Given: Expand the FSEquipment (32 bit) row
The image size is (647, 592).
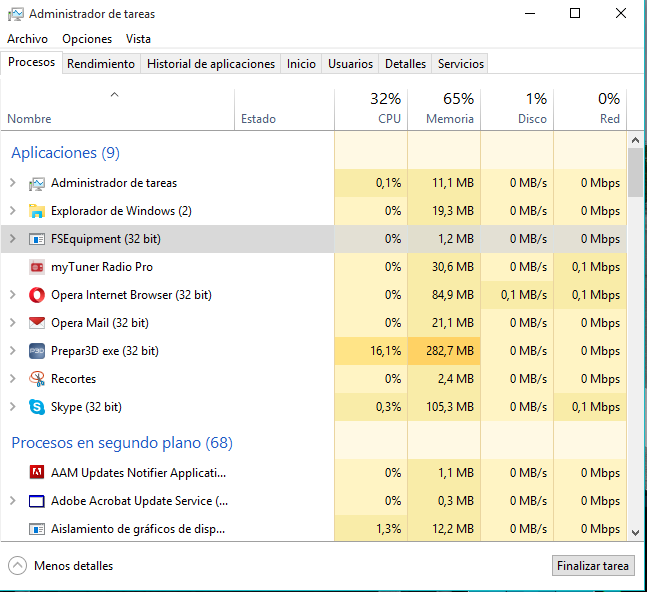Looking at the screenshot, I should click(13, 239).
